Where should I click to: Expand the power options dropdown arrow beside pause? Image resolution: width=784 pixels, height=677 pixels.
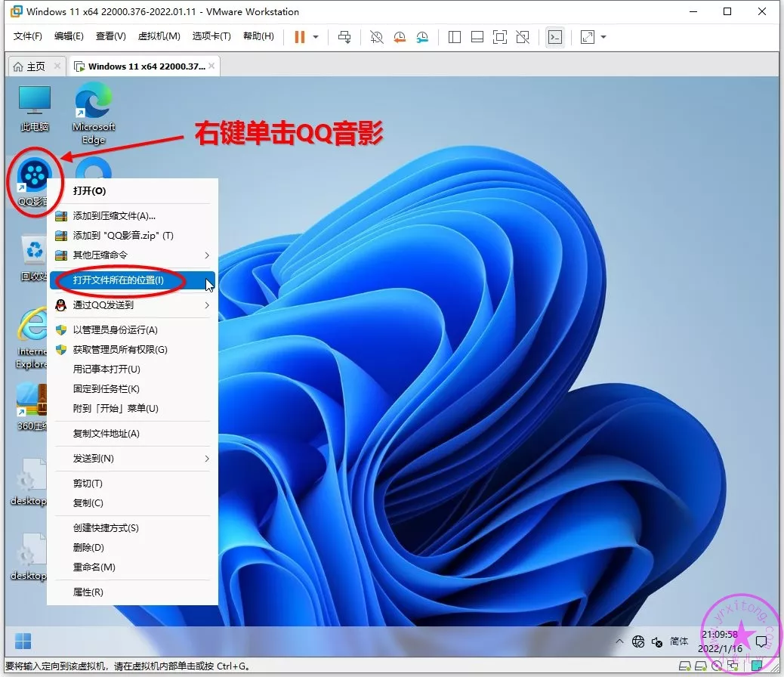point(316,36)
